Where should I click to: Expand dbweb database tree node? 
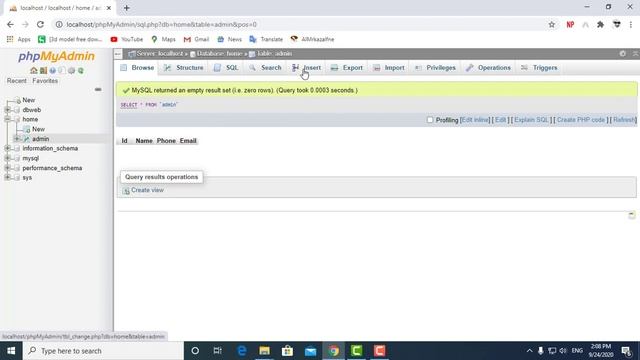(7, 110)
